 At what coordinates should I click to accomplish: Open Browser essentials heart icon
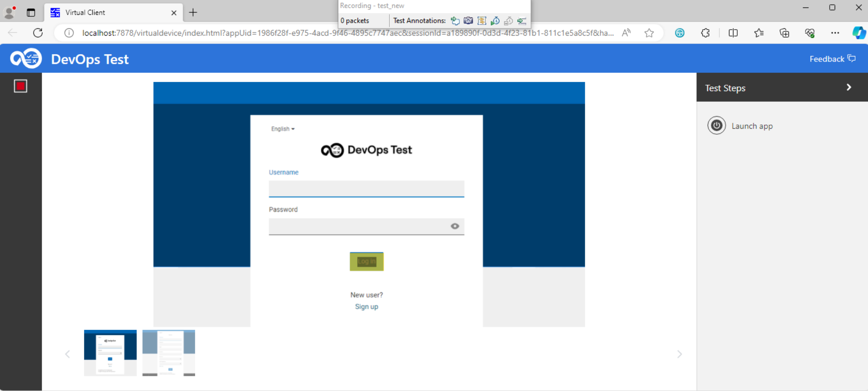(x=810, y=33)
